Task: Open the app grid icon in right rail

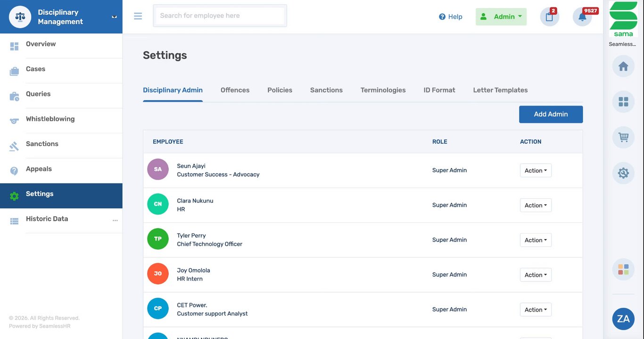Action: tap(623, 102)
